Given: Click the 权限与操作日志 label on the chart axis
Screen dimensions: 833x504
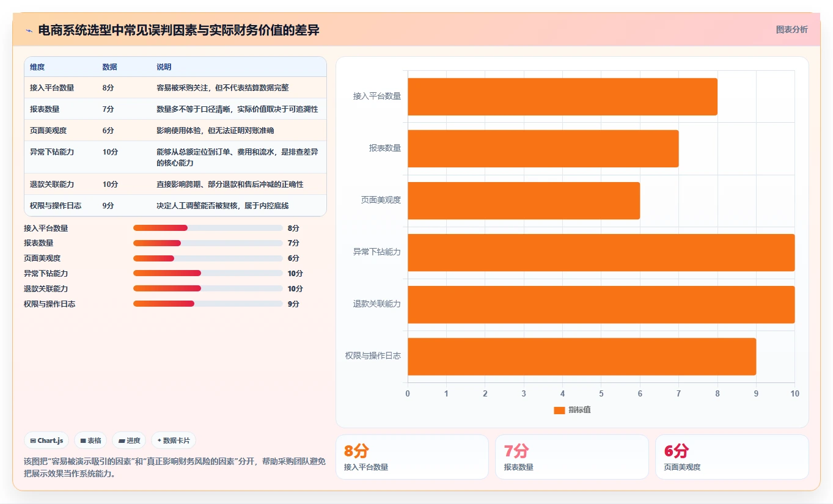Looking at the screenshot, I should coord(373,356).
